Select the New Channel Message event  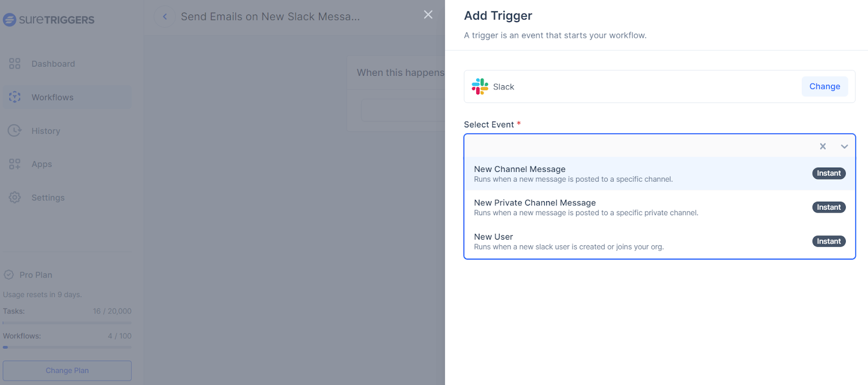(x=660, y=174)
